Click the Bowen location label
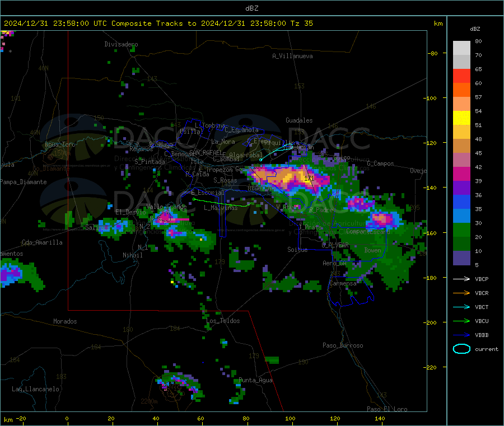The height and width of the screenshot is (426, 504). pos(372,250)
